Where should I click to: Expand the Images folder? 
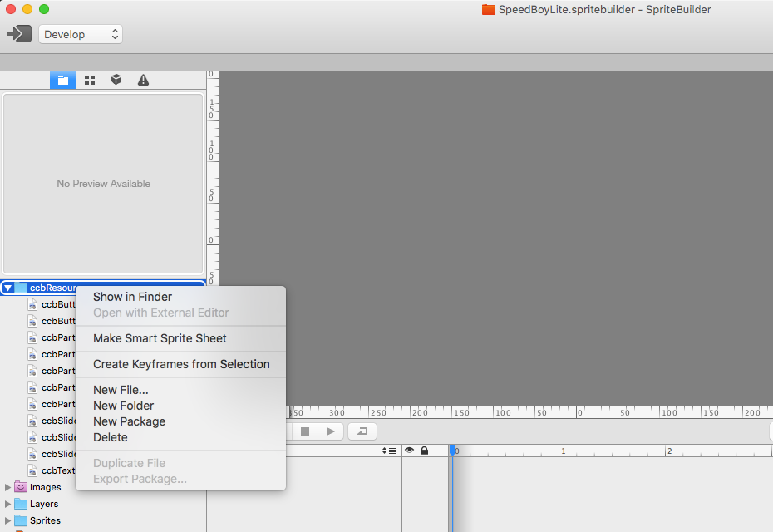coord(7,487)
